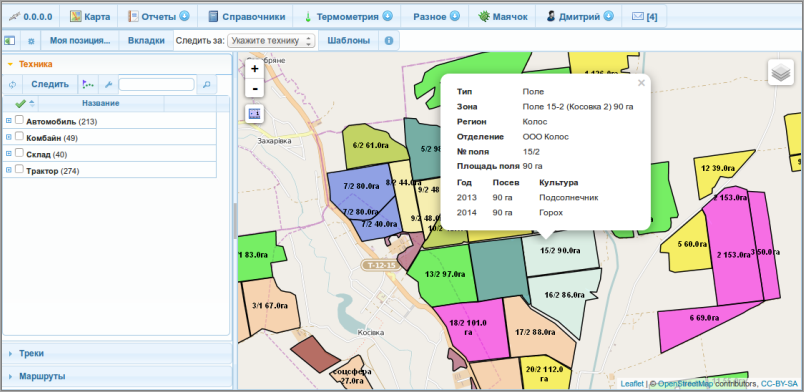
Task: Click the green checkmark column header
Action: [21, 104]
